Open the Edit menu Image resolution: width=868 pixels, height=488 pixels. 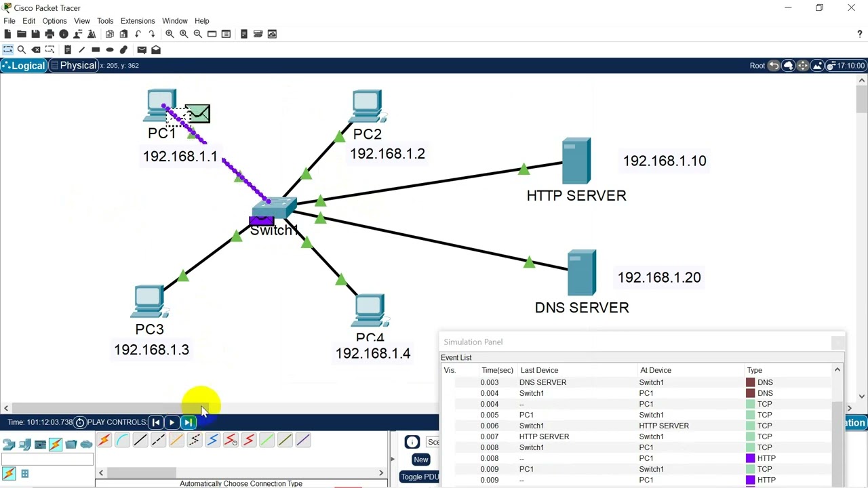[x=28, y=21]
